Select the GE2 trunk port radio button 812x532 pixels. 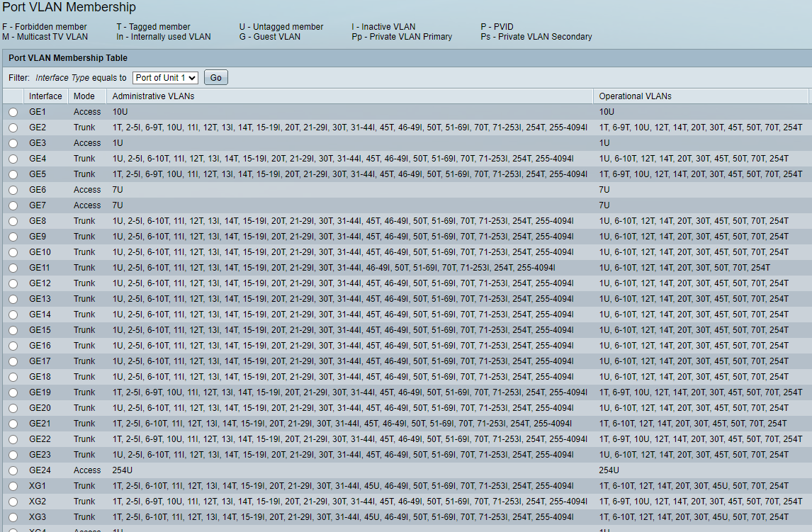pyautogui.click(x=13, y=128)
